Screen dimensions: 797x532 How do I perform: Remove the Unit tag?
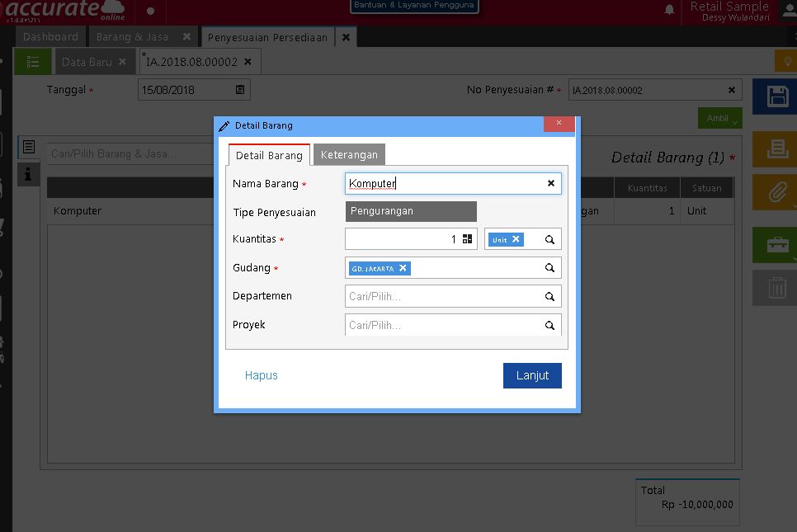516,239
